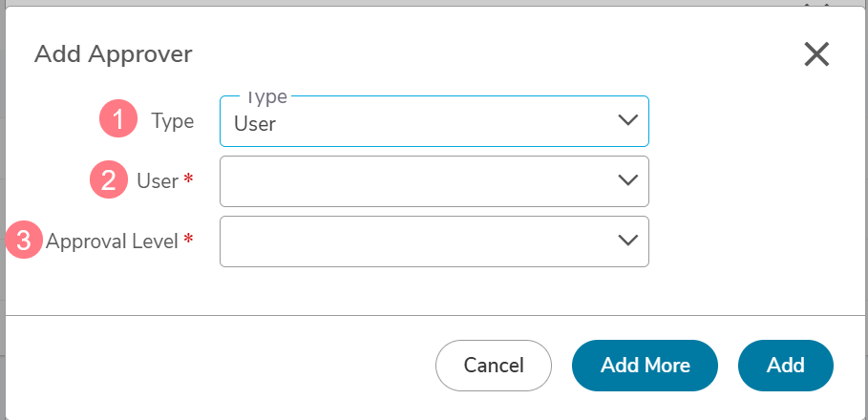This screenshot has height=420, width=868.
Task: Click the chevron in Approval Level field
Action: pyautogui.click(x=627, y=240)
